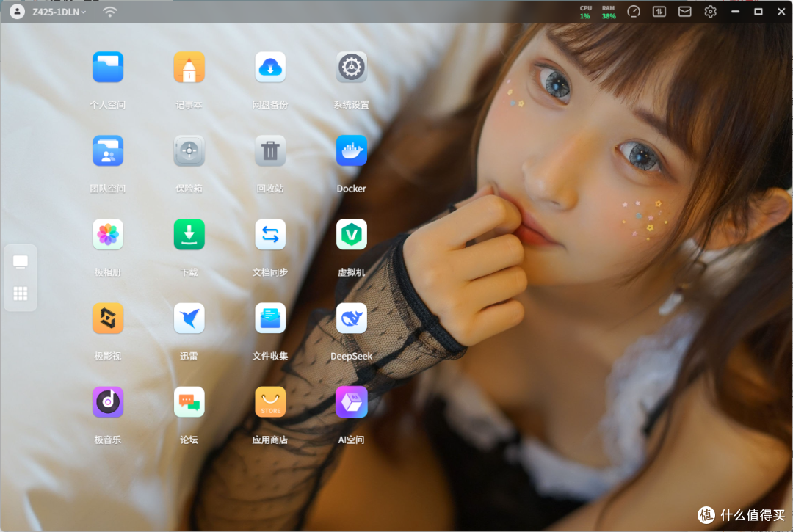Open the 团队空间 team space app
793x532 pixels.
108,151
